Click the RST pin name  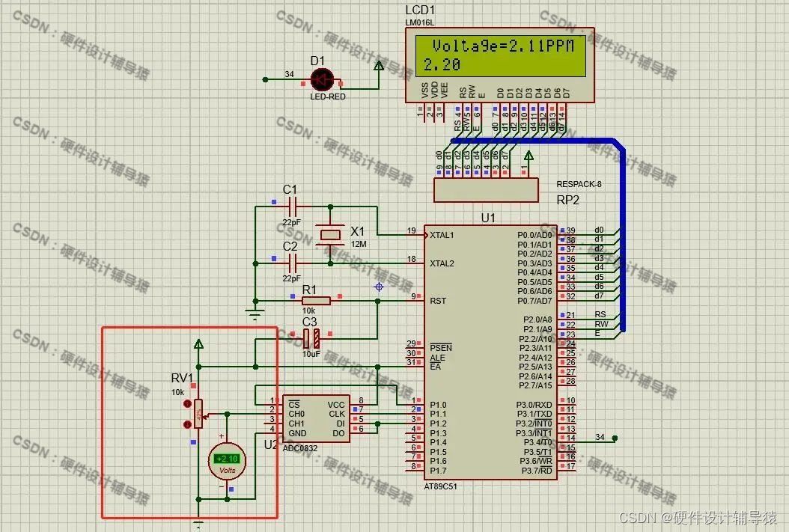click(x=438, y=301)
